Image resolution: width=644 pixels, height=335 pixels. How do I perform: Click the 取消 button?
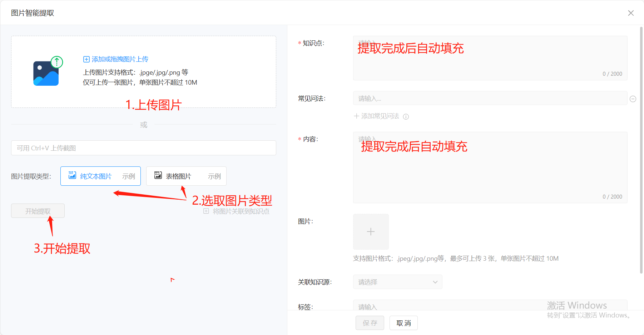403,323
